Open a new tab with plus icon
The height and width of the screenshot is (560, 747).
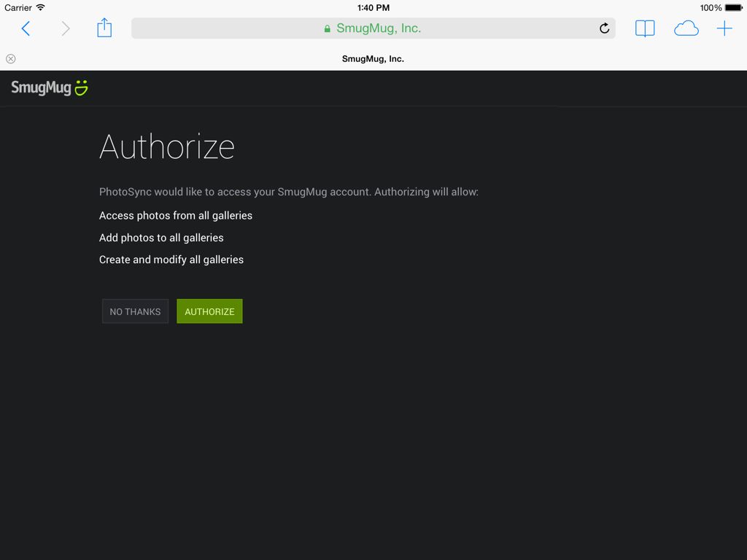click(x=724, y=28)
